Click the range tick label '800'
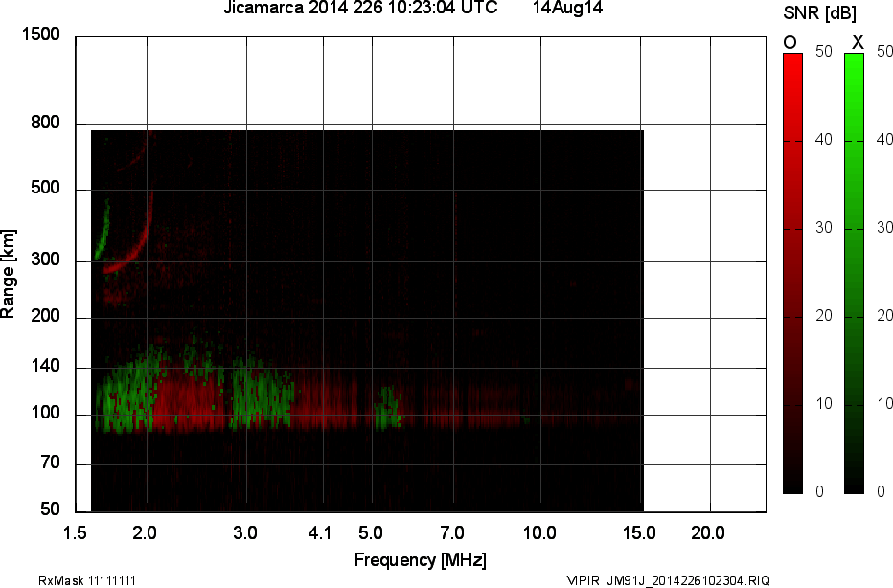Image resolution: width=893 pixels, height=588 pixels. [x=45, y=123]
